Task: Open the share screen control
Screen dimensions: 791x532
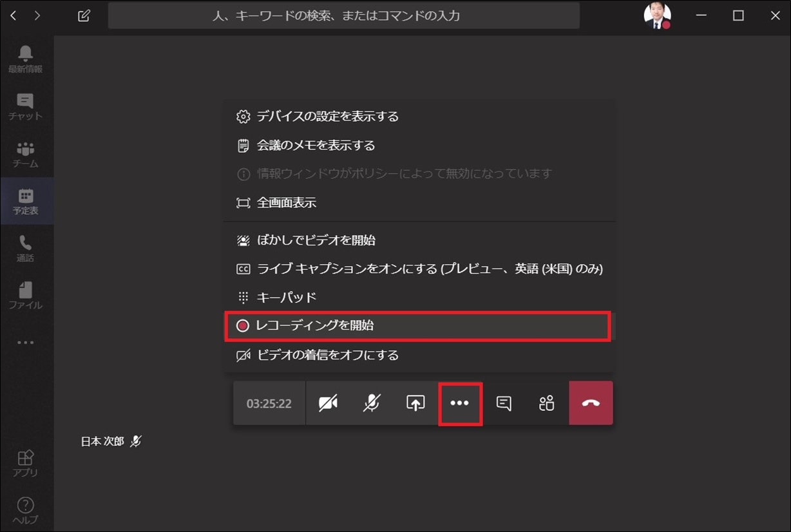Action: coord(415,403)
